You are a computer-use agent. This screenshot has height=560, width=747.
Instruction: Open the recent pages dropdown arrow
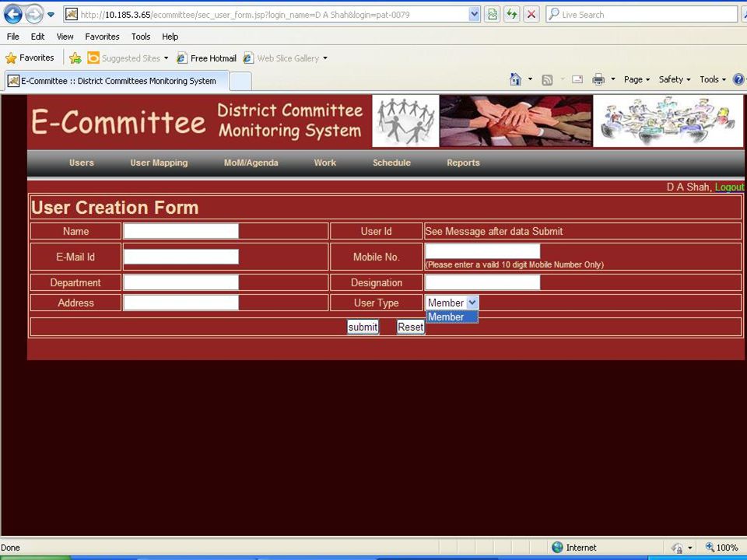[x=51, y=15]
